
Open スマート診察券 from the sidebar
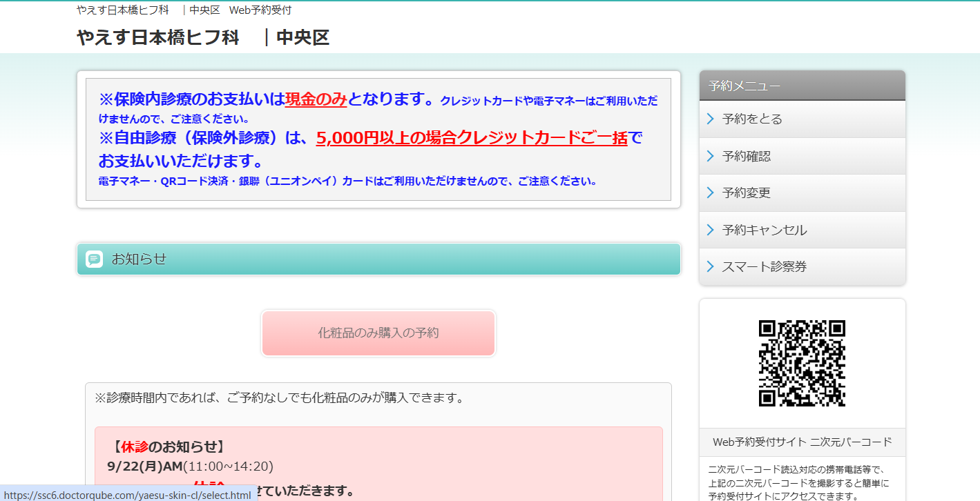(x=764, y=266)
